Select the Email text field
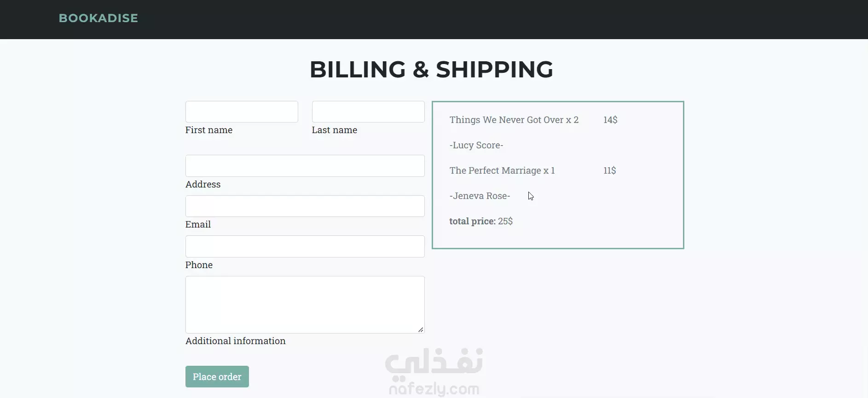Screen dimensions: 868x398 (x=305, y=206)
